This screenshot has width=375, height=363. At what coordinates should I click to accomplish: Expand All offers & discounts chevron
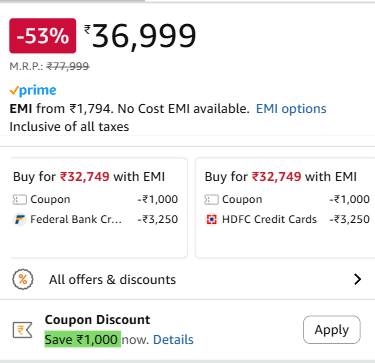pyautogui.click(x=358, y=279)
